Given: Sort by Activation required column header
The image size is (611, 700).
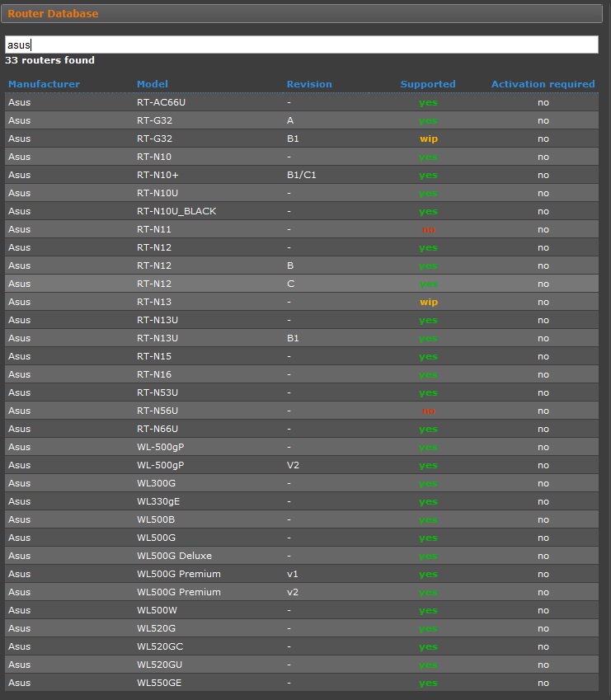Looking at the screenshot, I should (x=543, y=84).
